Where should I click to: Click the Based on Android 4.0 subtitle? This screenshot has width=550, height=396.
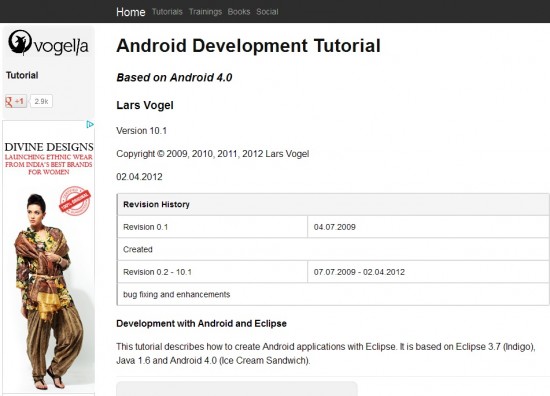click(174, 78)
